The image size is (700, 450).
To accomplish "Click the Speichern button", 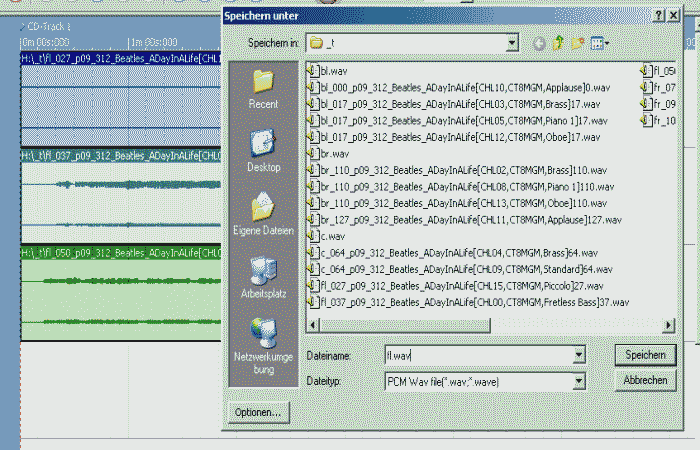I will point(645,355).
